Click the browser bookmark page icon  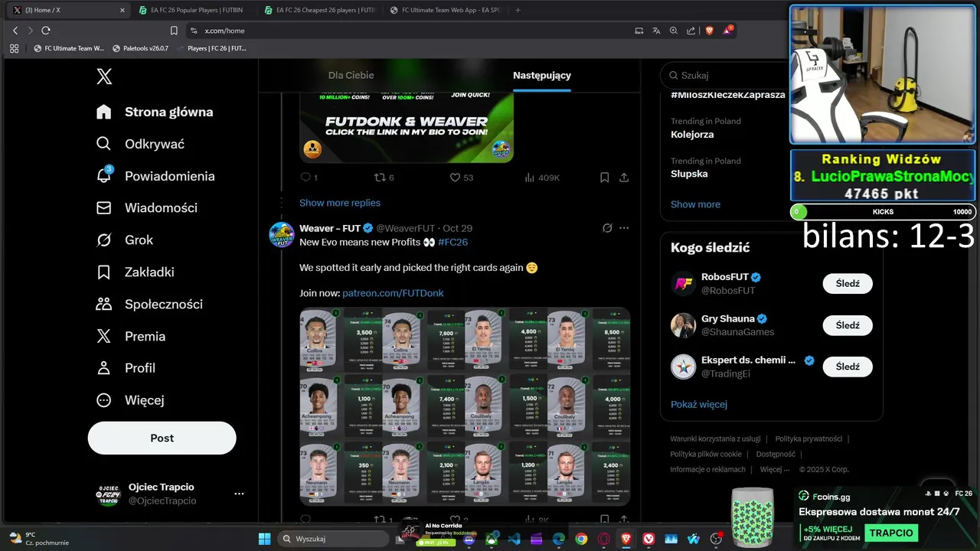click(174, 31)
